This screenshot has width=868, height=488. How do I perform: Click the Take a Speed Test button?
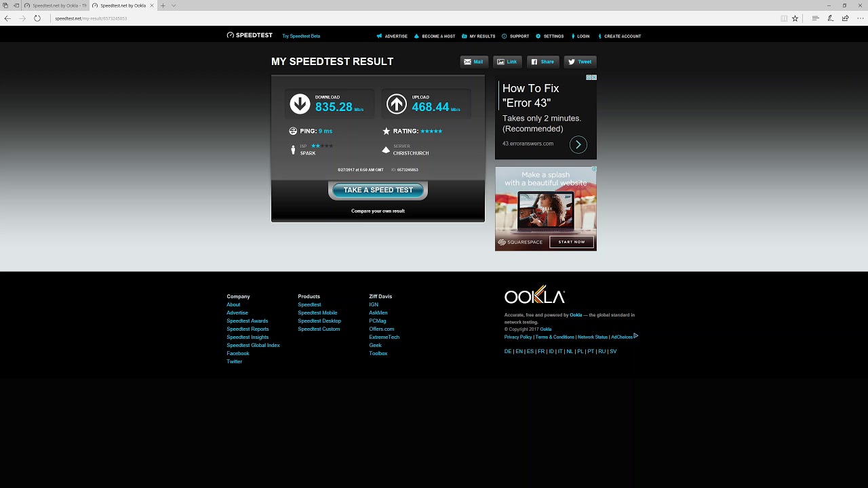point(378,190)
